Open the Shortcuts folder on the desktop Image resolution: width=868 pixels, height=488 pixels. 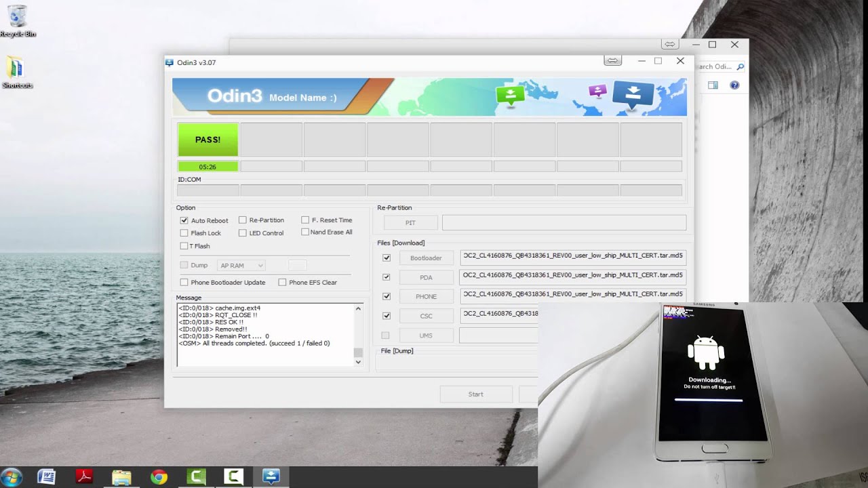click(17, 73)
